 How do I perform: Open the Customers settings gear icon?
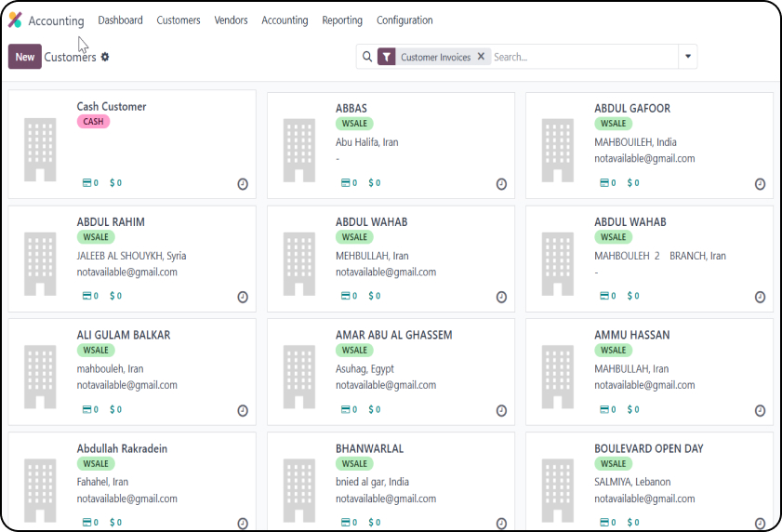[x=105, y=57]
